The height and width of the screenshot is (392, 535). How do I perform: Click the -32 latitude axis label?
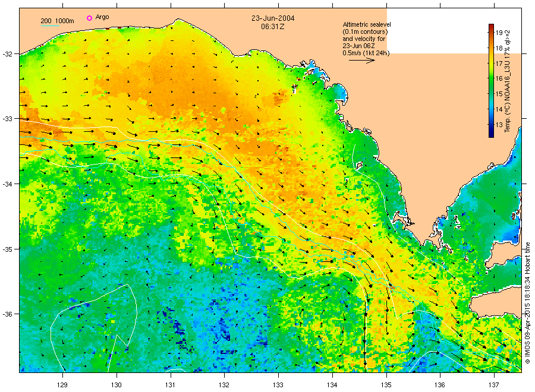[8, 54]
